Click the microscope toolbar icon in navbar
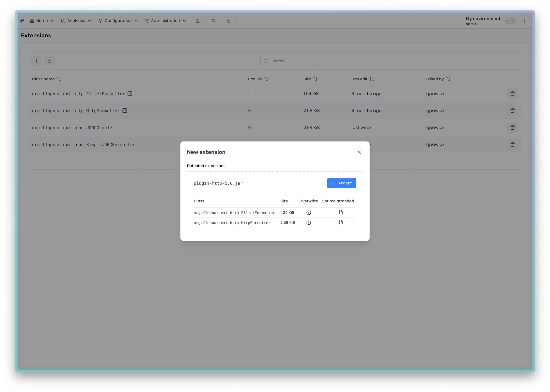 [x=197, y=21]
